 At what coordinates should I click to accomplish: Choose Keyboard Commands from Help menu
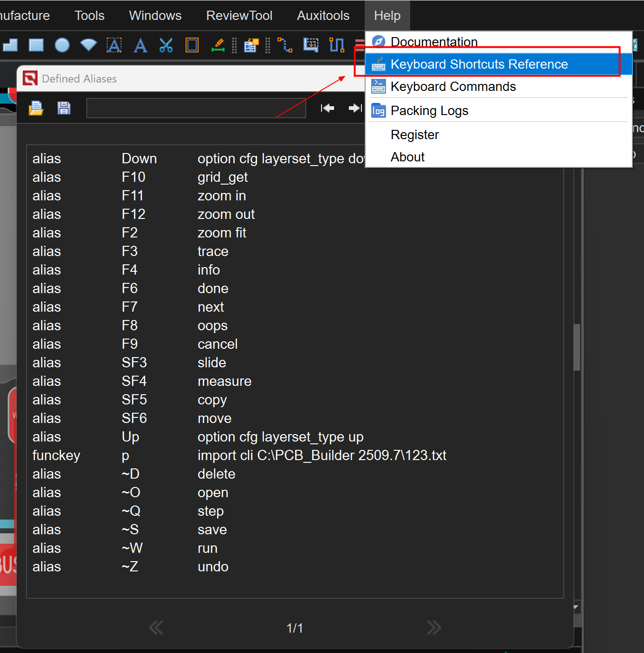tap(453, 87)
